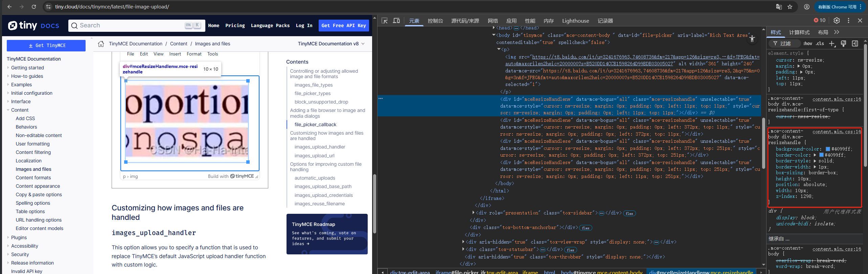Select the DevTools inspect element picker icon
This screenshot has height=274, width=868.
click(384, 21)
